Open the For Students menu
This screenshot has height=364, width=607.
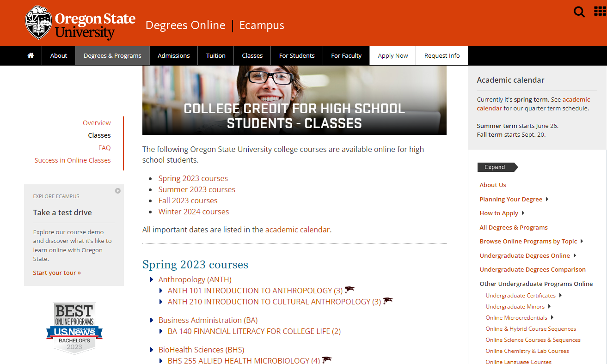click(x=297, y=55)
